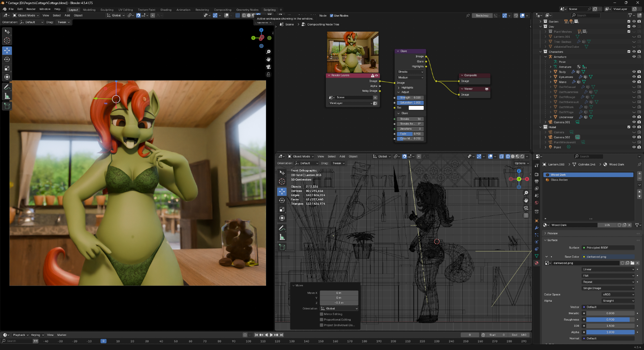The height and width of the screenshot is (350, 644).
Task: Adjust the Roughness slider in material
Action: click(x=610, y=320)
